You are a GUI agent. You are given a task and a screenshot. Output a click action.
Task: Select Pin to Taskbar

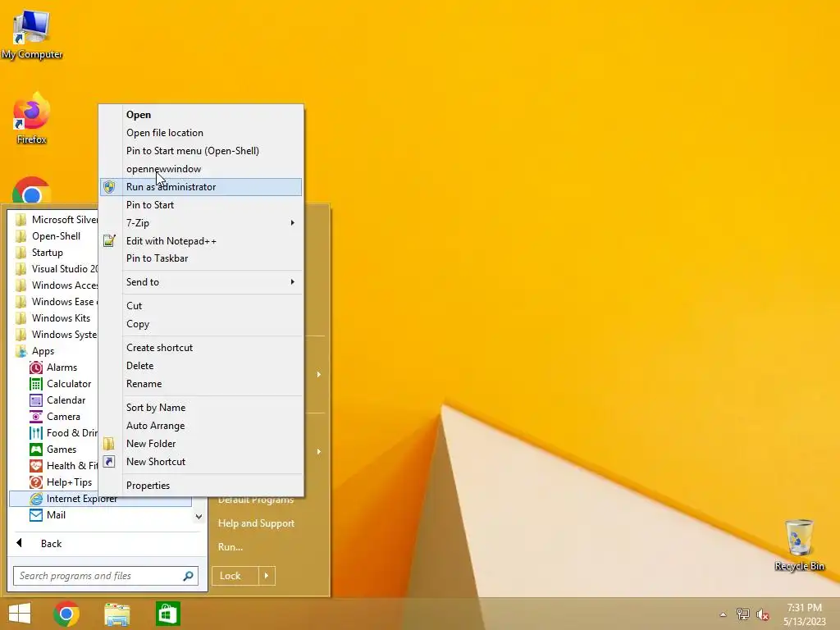(x=201, y=258)
